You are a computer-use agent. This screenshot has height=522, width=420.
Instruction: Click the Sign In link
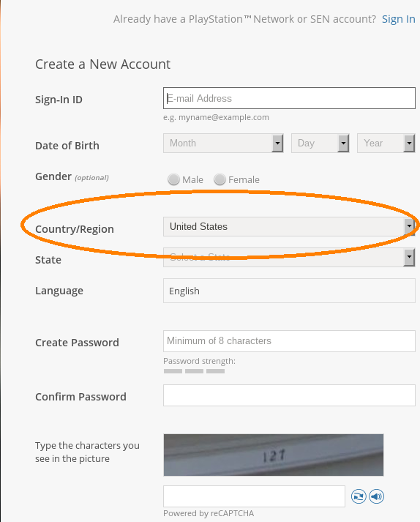tap(398, 19)
